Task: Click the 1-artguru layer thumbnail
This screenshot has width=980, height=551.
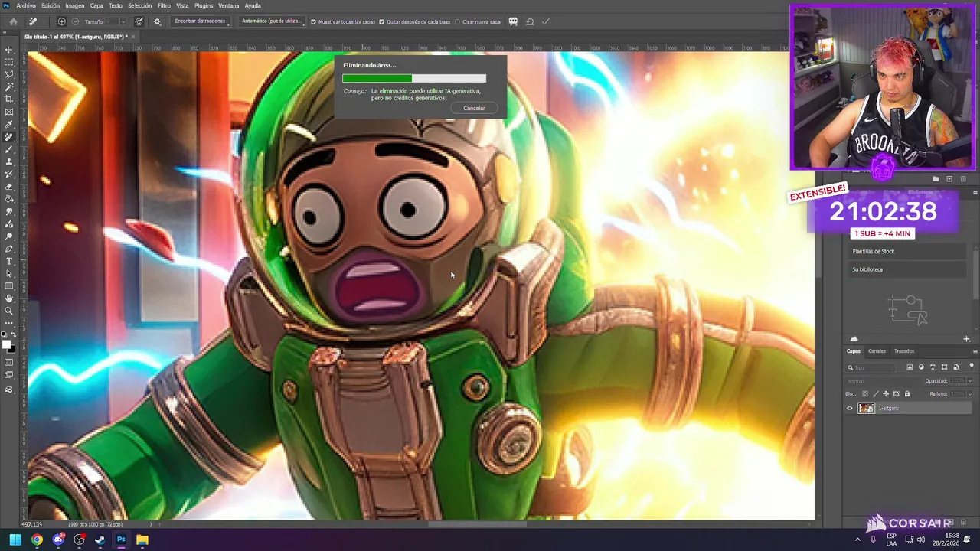Action: point(866,408)
